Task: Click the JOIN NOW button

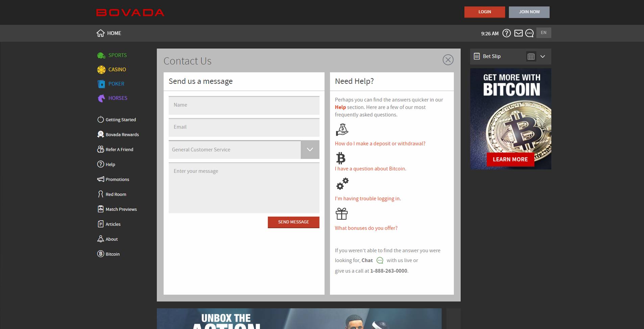Action: (x=529, y=12)
